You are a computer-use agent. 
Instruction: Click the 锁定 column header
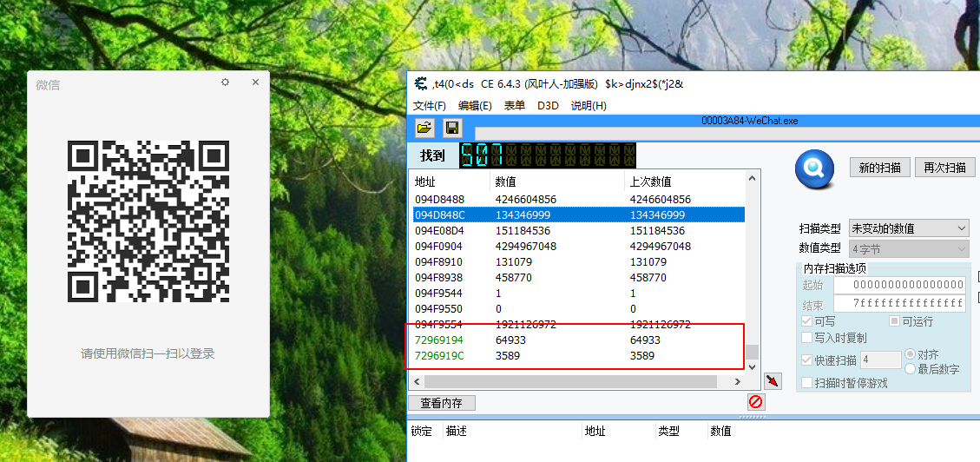click(x=421, y=432)
